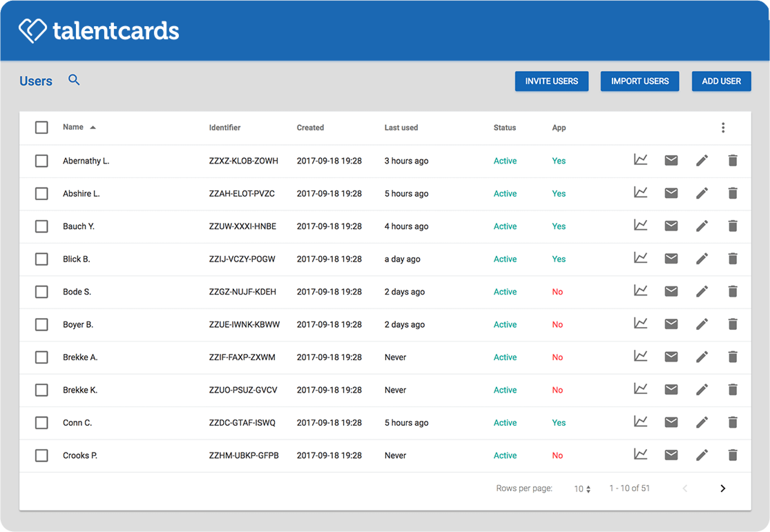Open the search for users
This screenshot has height=532, width=770.
click(x=74, y=80)
